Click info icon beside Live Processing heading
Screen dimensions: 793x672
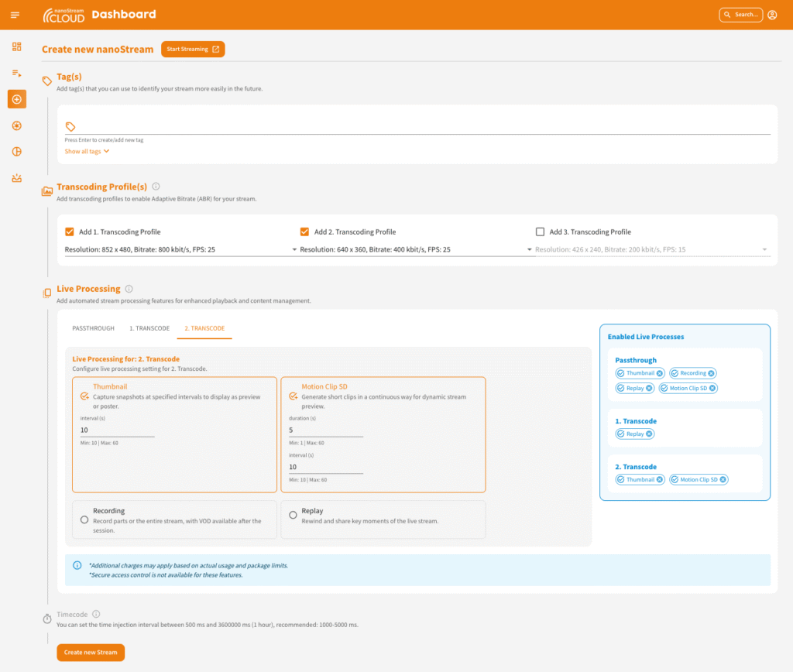pyautogui.click(x=129, y=289)
